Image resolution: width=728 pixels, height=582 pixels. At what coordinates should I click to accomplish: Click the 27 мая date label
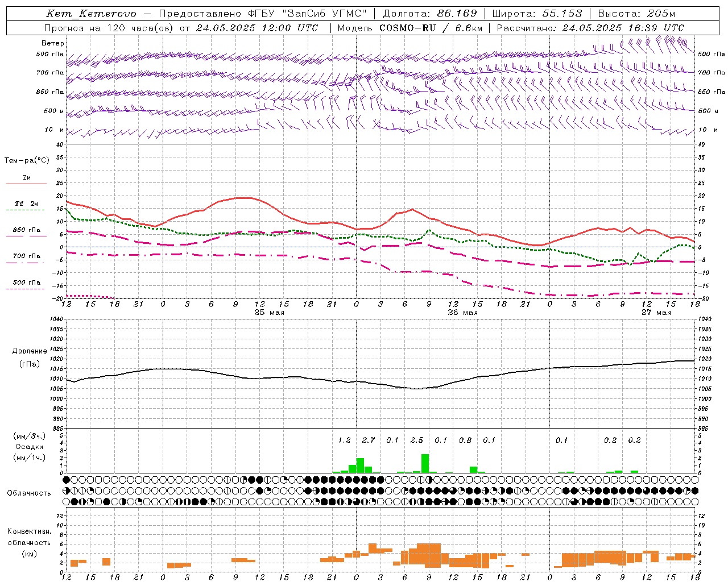pos(656,313)
